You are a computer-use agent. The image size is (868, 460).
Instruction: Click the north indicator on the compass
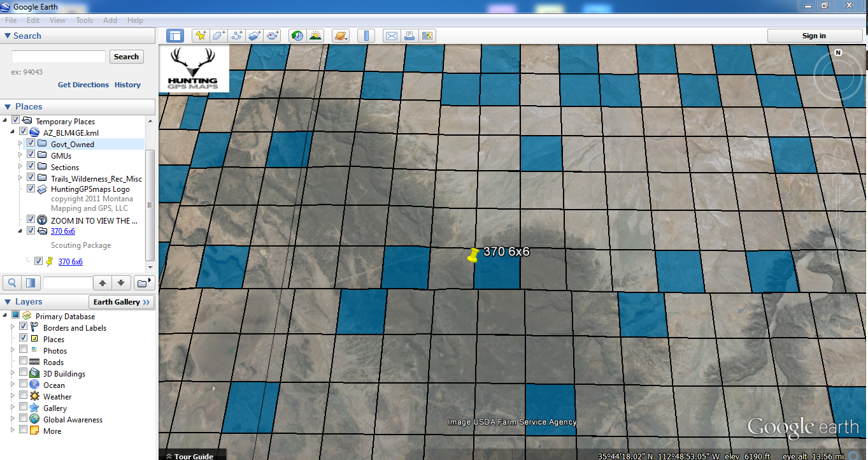click(838, 53)
